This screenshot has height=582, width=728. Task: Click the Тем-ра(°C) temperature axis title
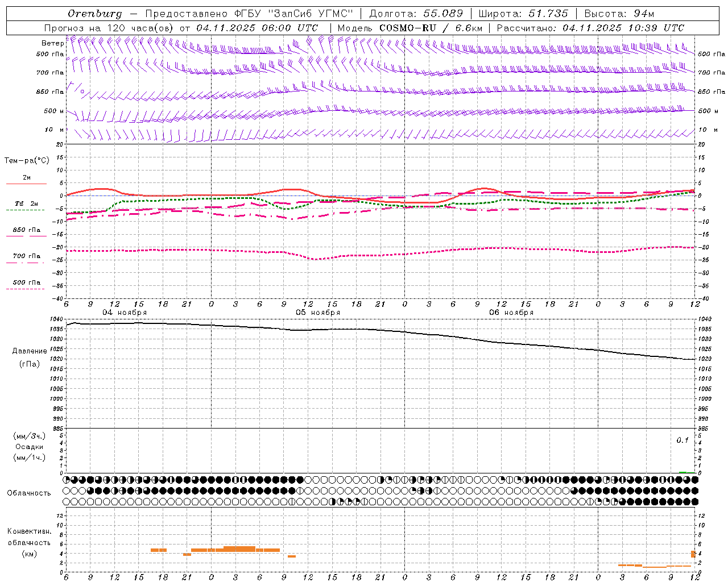pos(27,161)
